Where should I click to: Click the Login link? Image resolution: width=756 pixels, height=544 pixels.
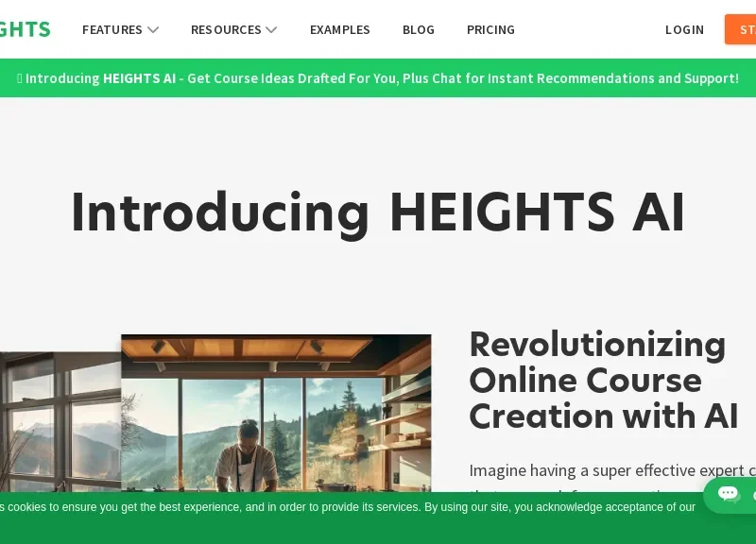pyautogui.click(x=684, y=30)
